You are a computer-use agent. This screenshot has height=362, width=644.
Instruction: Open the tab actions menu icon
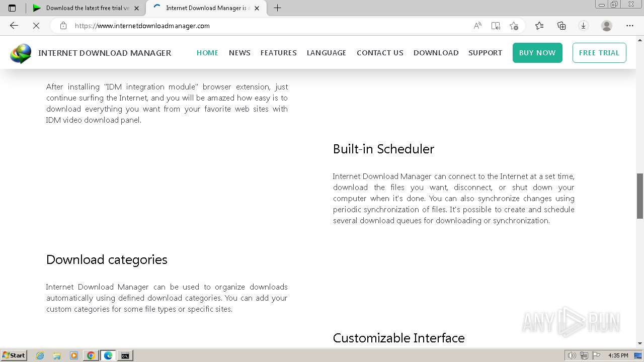(12, 8)
